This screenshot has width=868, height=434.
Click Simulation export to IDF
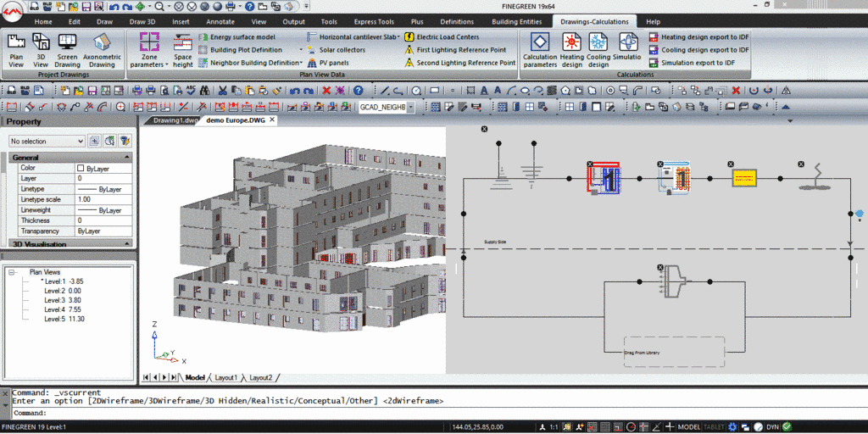click(x=692, y=63)
